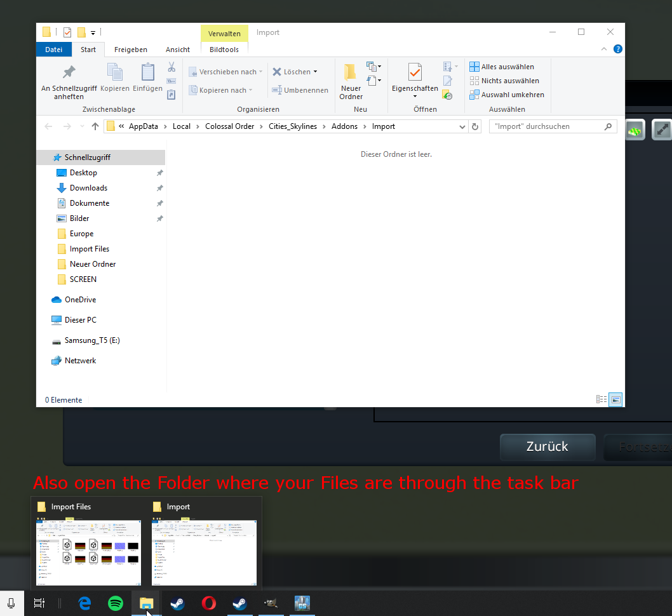Open the Datei menu tab
This screenshot has width=672, height=616.
(x=53, y=50)
